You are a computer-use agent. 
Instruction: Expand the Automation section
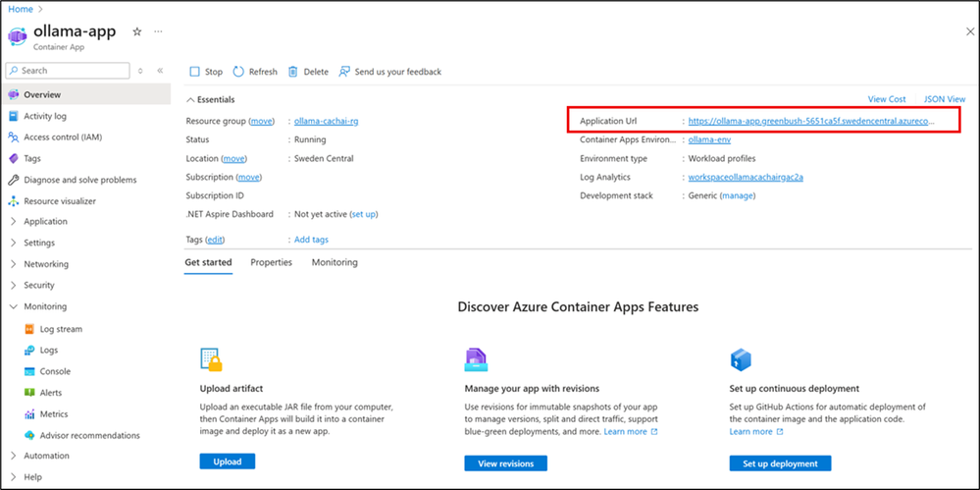click(13, 455)
